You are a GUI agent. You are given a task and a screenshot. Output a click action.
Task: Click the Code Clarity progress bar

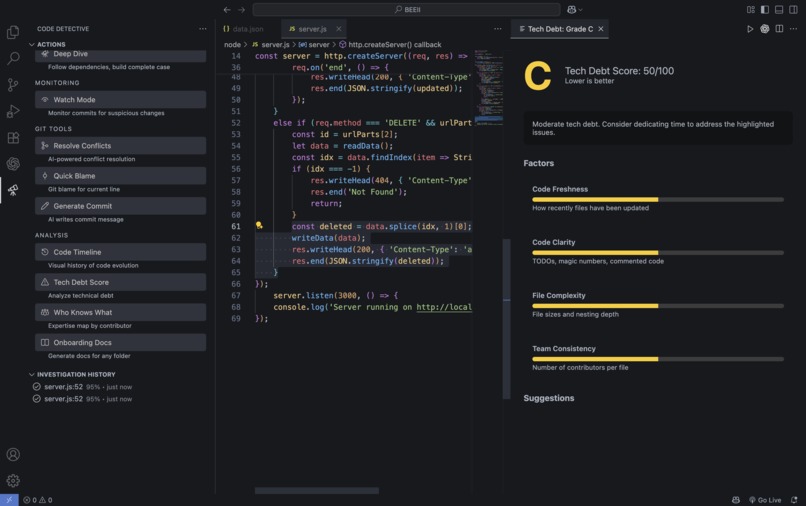click(x=658, y=252)
